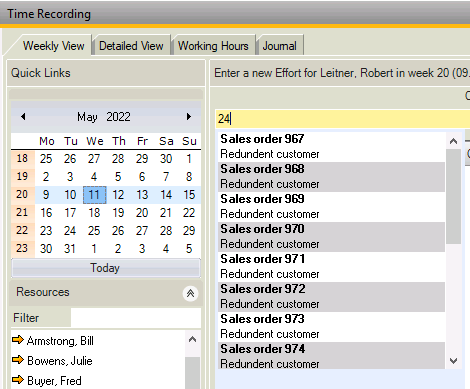Go to next month in calendar

[189, 117]
